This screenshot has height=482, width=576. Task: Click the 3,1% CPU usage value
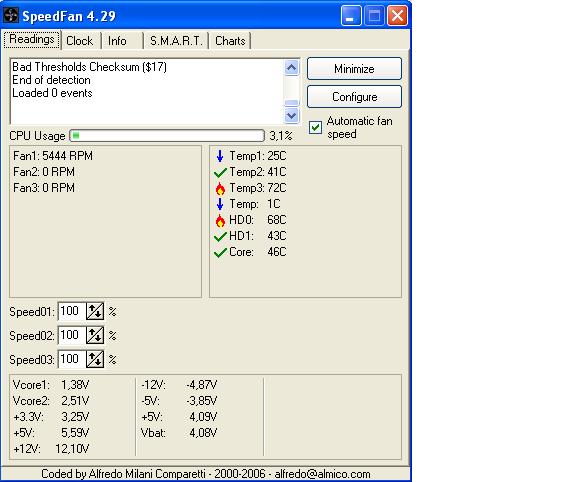(x=281, y=136)
